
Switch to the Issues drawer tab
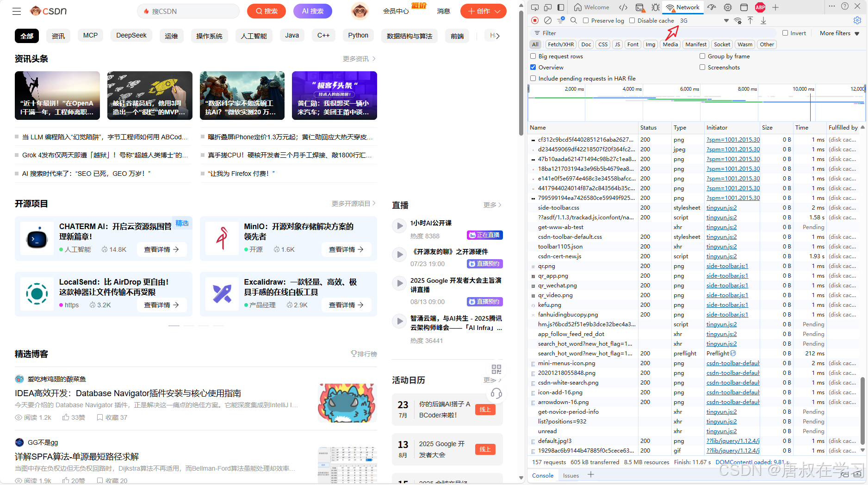(571, 475)
